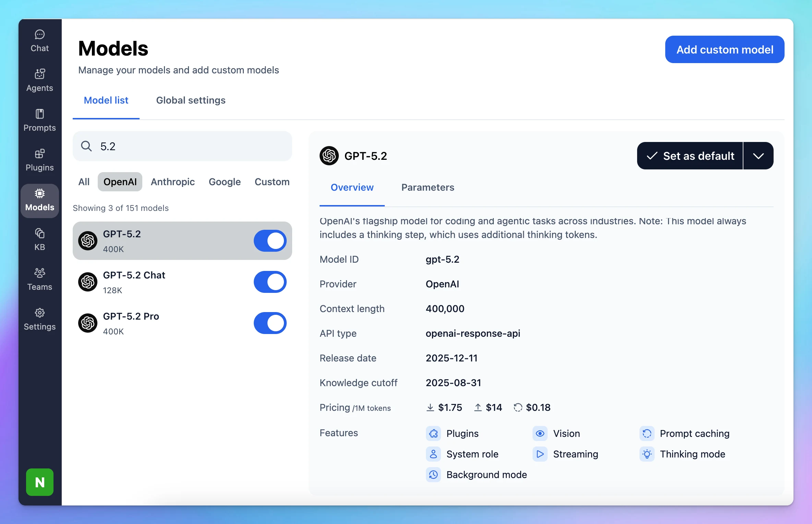Open the Chat section in sidebar
The width and height of the screenshot is (812, 524).
(x=40, y=41)
